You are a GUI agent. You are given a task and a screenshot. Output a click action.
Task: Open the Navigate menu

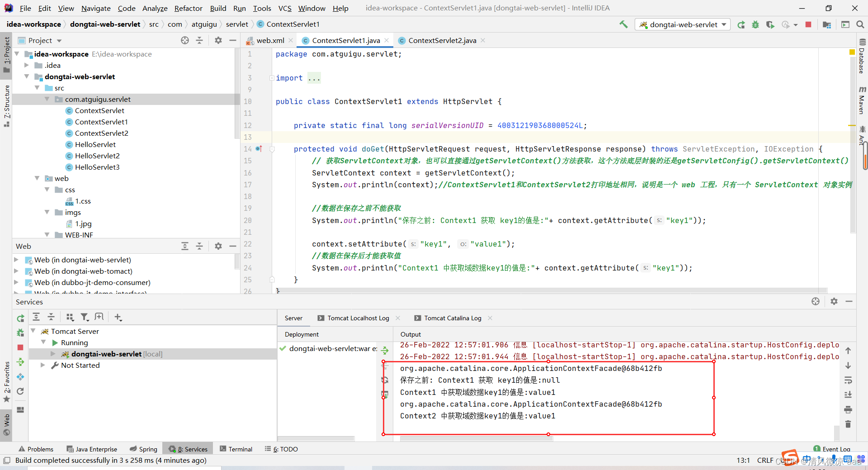[96, 8]
